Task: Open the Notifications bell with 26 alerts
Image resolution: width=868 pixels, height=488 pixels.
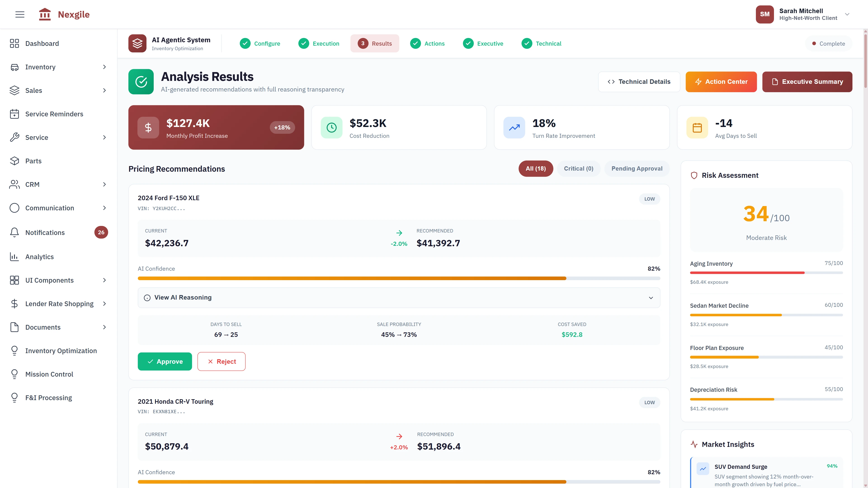Action: [x=14, y=232]
